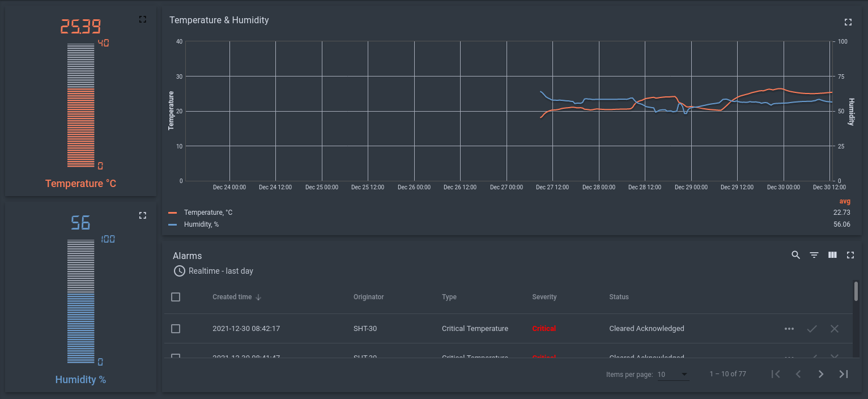Select the checkbox of the first alarm row
Viewport: 868px width, 399px height.
[x=176, y=329]
